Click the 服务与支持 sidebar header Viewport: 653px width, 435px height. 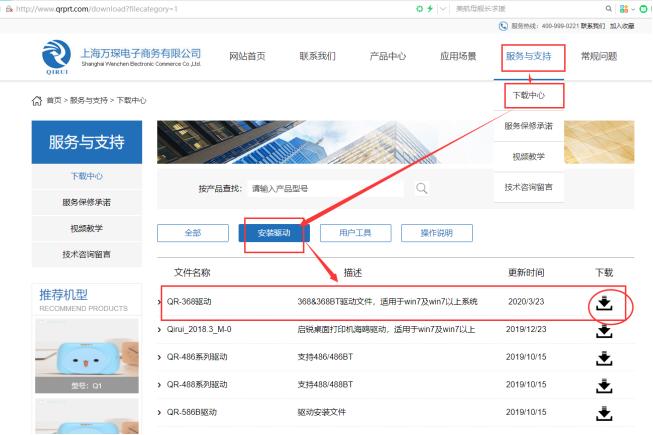click(87, 142)
